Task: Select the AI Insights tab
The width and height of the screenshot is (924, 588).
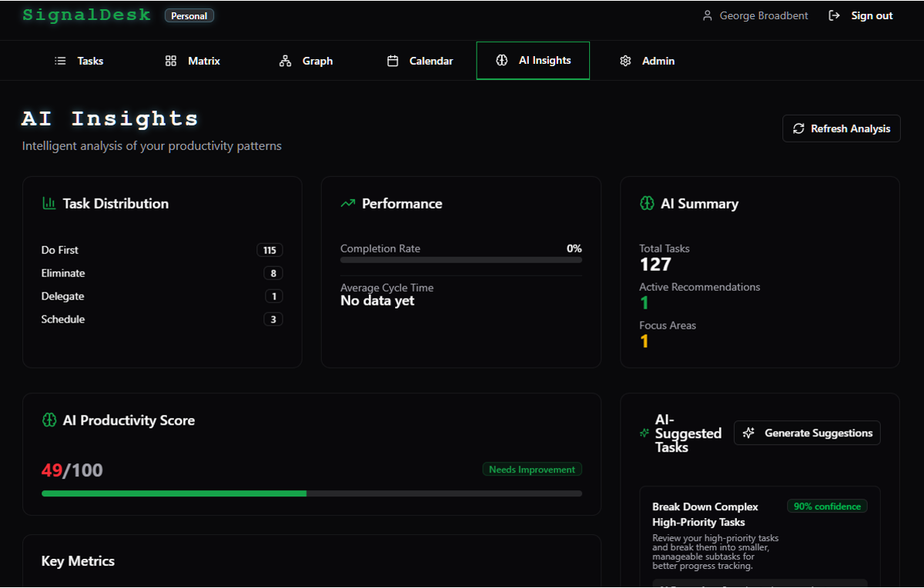Action: point(533,61)
